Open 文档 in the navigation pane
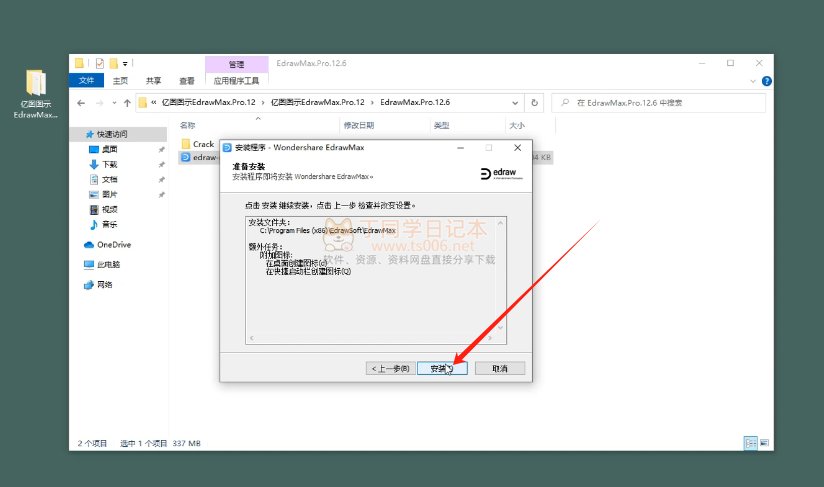Screen dimensions: 824x487 pyautogui.click(x=109, y=179)
